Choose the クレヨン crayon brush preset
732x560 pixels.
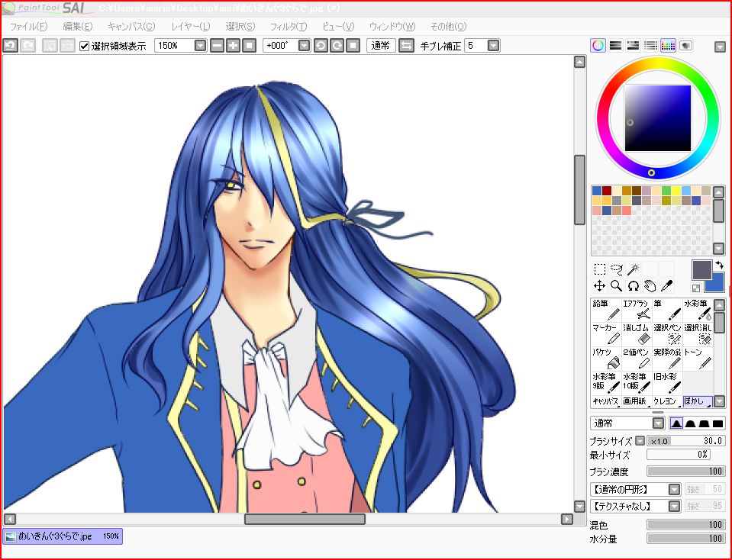click(667, 401)
